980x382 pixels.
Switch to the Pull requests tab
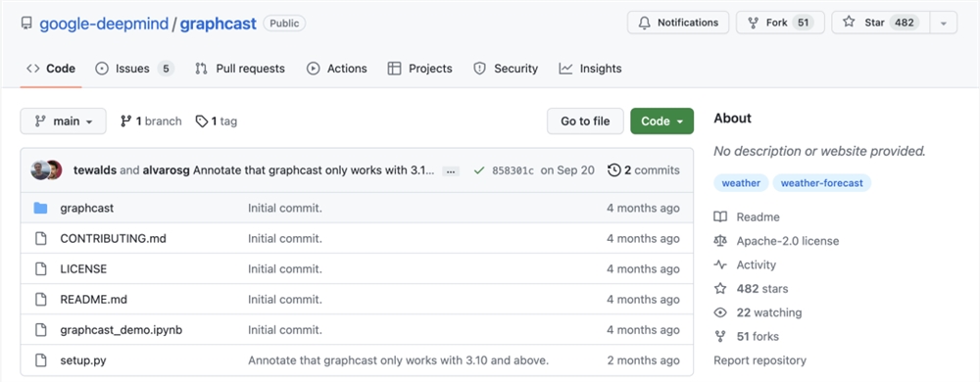pos(240,69)
